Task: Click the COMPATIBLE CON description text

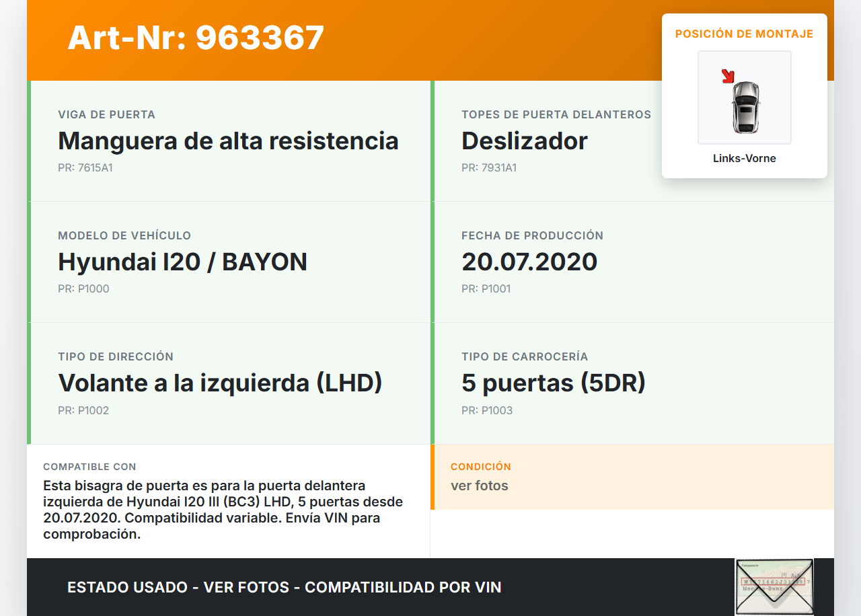Action: 223,510
